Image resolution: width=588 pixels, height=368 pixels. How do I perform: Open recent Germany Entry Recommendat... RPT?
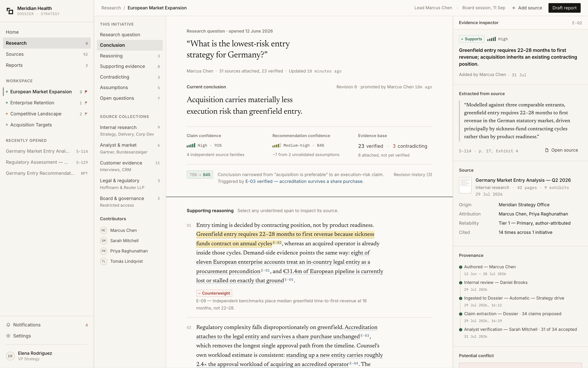(47, 173)
